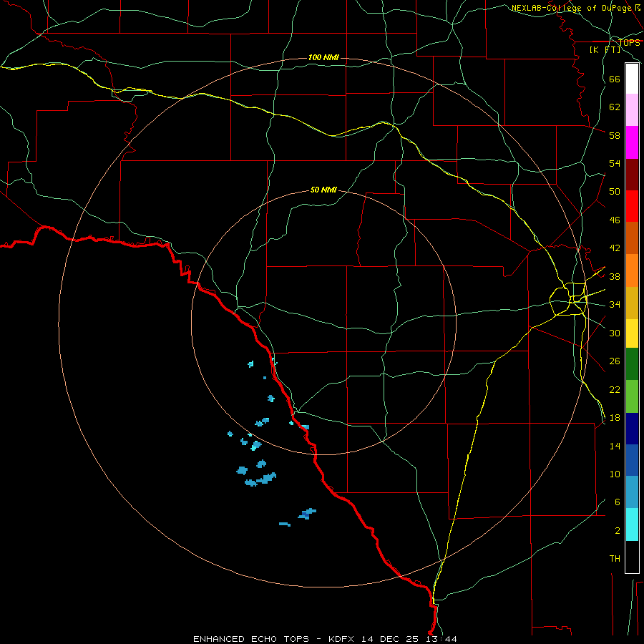The image size is (644, 644).
Task: Click the 14 DEC 25 date text
Action: (390, 639)
